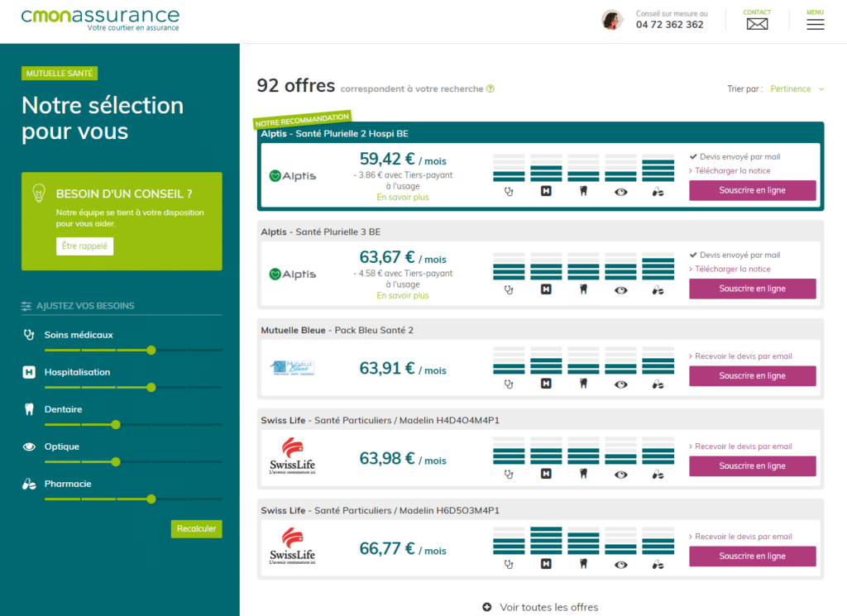
Task: Click Pharmacie slider handle
Action: tap(151, 499)
